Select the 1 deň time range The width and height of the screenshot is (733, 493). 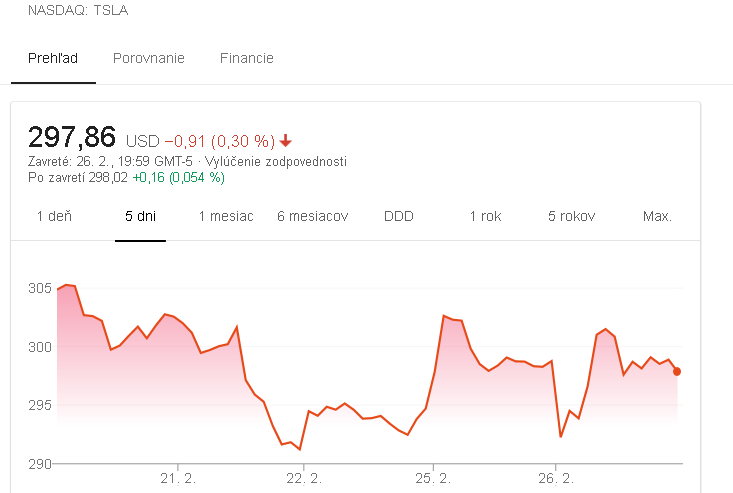point(54,216)
